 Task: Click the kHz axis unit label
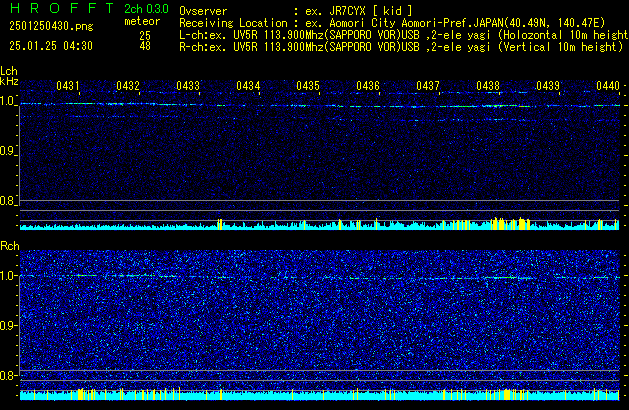[9, 81]
